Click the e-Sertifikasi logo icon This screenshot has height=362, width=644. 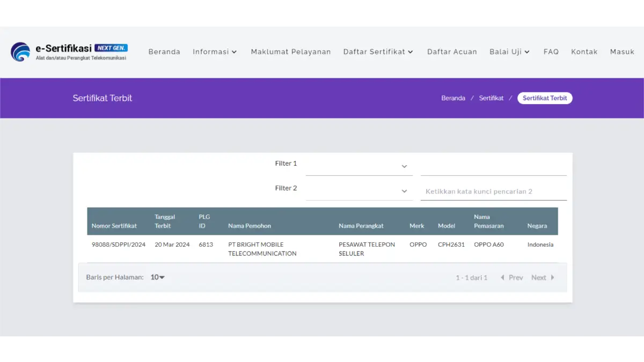click(21, 52)
